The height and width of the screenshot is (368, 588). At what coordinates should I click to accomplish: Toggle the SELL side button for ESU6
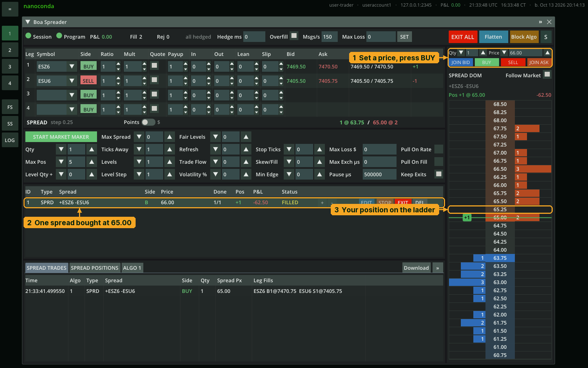[88, 81]
